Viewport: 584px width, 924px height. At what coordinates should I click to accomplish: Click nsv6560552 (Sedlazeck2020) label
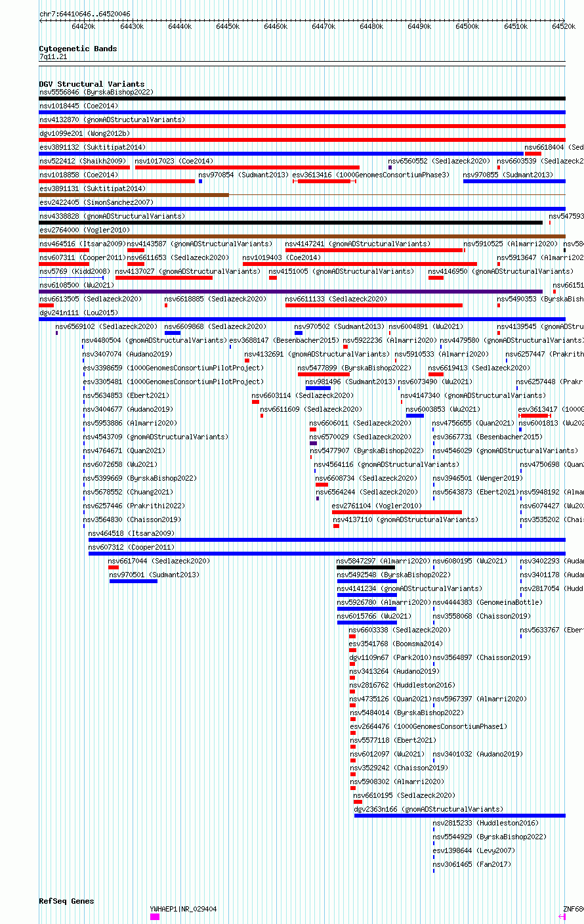tap(439, 161)
